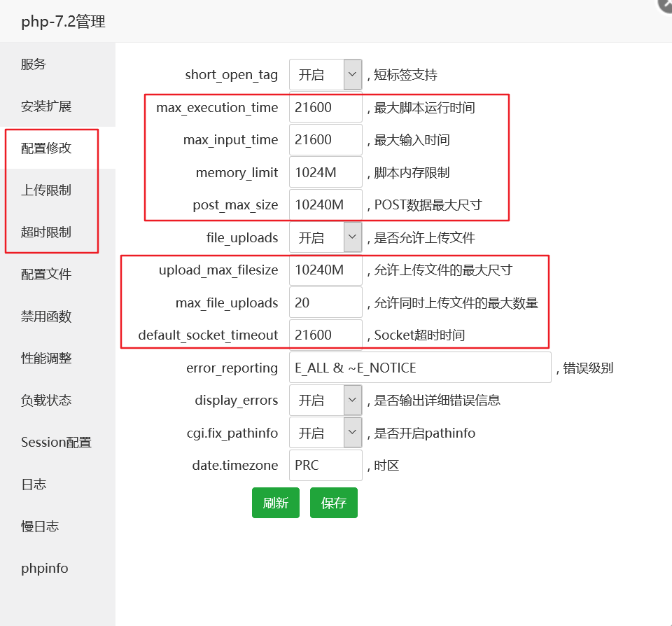The height and width of the screenshot is (626, 672).
Task: Click the 允许上传文件的最大尺寸 description text
Action: (x=443, y=270)
